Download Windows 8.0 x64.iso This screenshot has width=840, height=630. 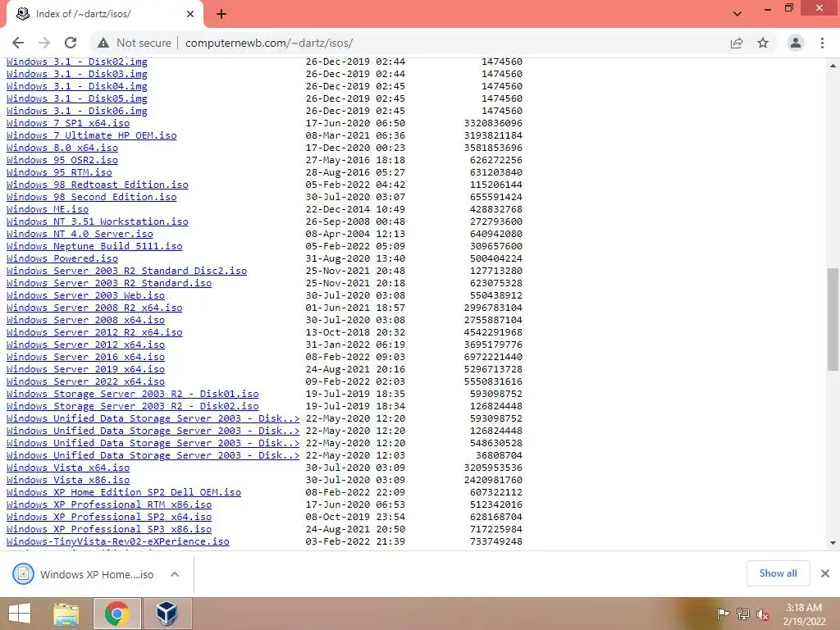[62, 148]
